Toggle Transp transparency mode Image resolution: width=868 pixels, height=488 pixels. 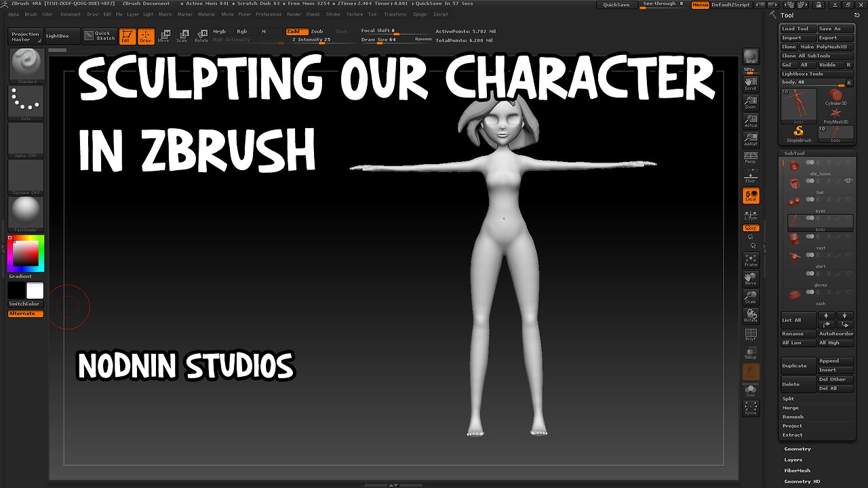coord(751,353)
